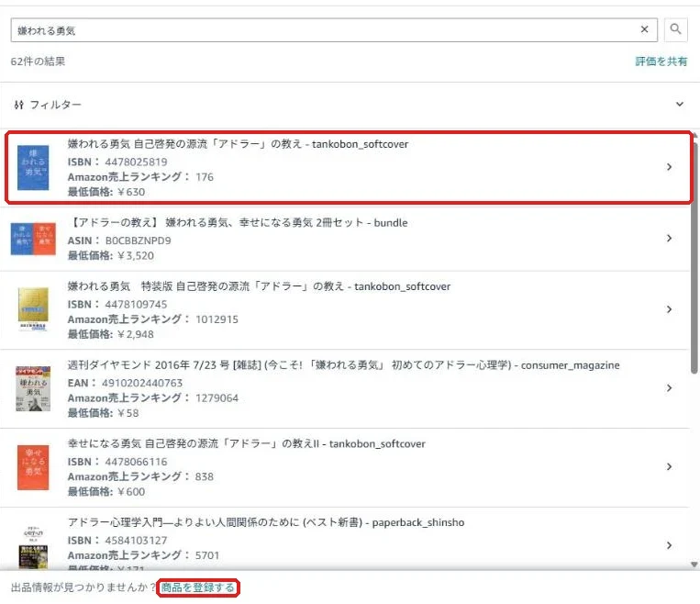Open chevron for bundle B0CBBZNPD9 row
Image resolution: width=700 pixels, height=604 pixels.
tap(669, 238)
